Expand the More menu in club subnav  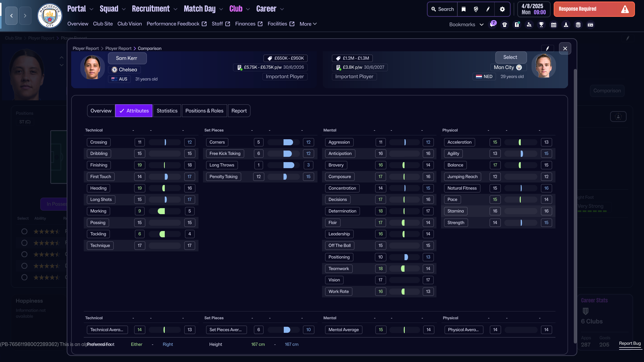308,24
